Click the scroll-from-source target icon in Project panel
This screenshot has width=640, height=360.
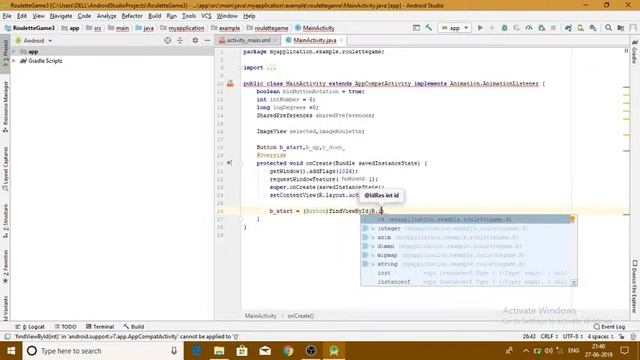point(167,40)
